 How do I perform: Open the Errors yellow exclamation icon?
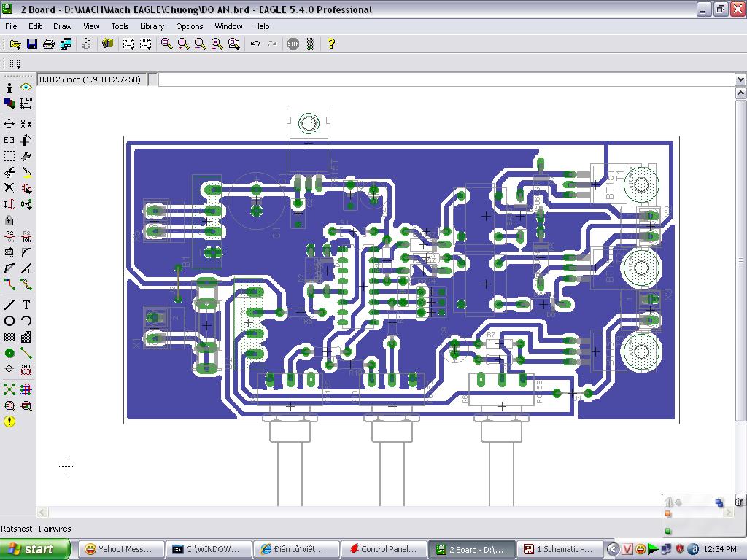pyautogui.click(x=9, y=421)
